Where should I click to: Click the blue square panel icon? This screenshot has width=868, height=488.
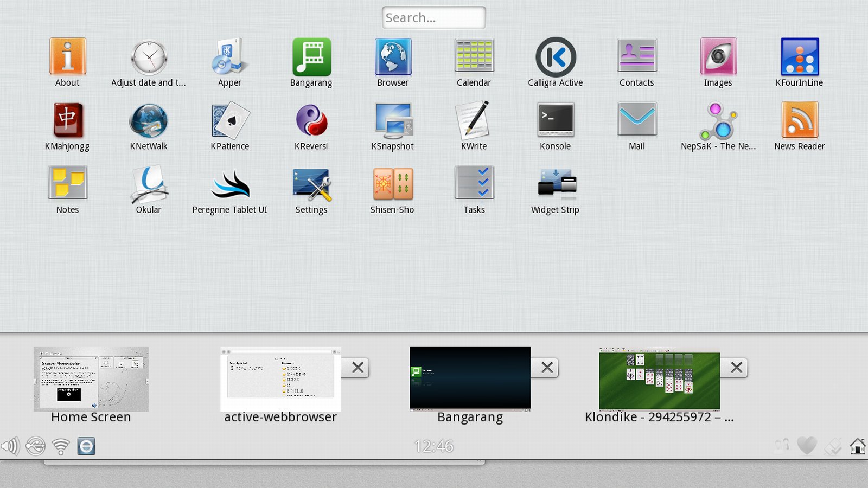[x=86, y=446]
